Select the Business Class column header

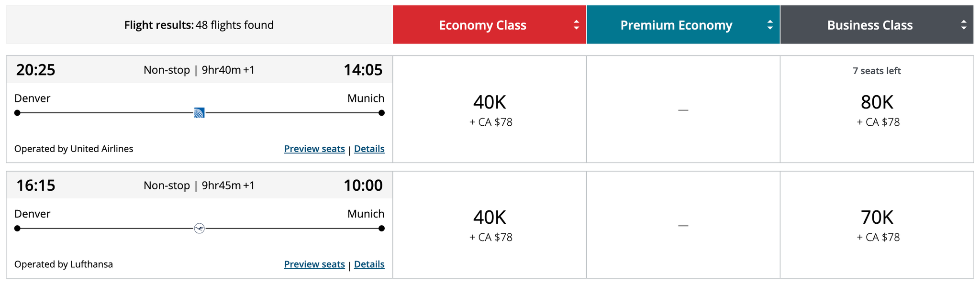[870, 25]
